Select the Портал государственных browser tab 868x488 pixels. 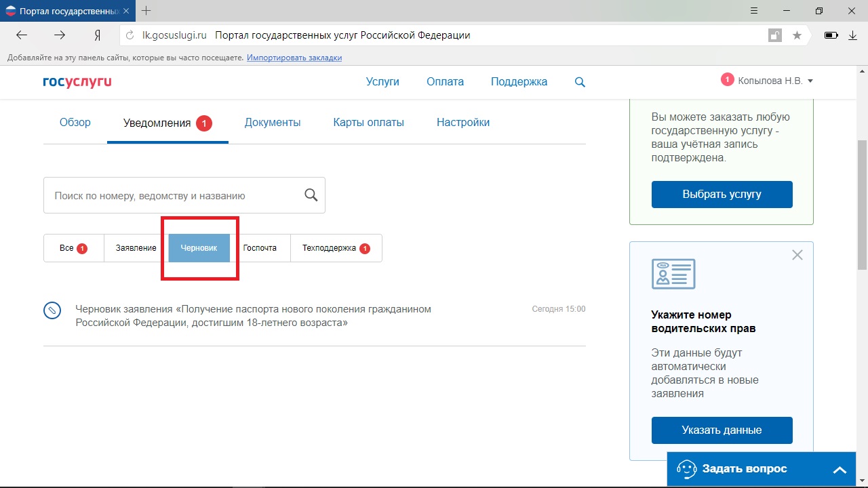pos(66,11)
